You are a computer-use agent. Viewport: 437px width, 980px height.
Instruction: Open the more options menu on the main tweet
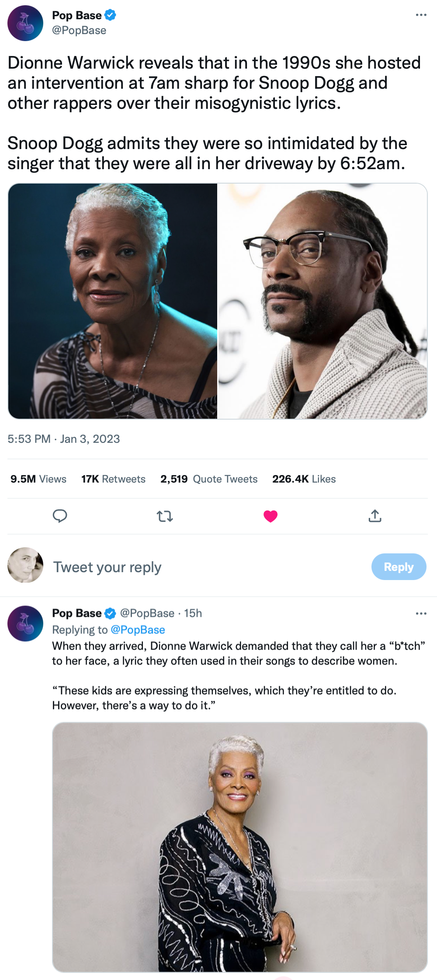[421, 14]
